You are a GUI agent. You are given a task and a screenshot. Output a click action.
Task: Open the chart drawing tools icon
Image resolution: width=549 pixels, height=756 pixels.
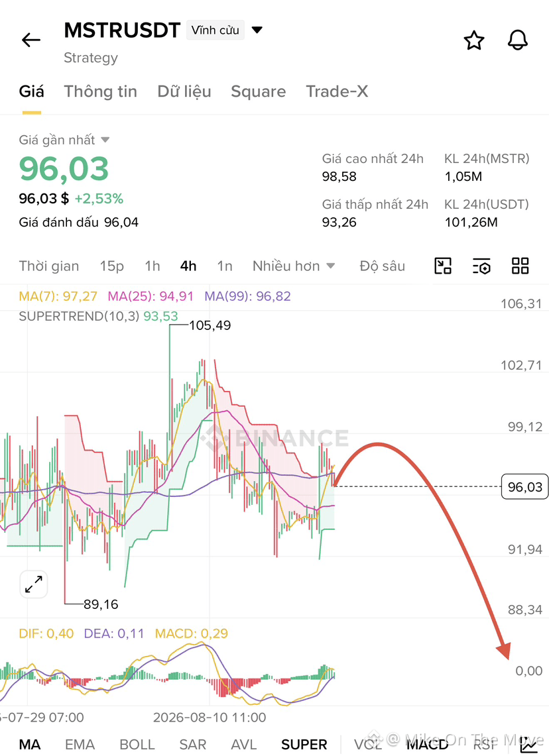tap(443, 266)
